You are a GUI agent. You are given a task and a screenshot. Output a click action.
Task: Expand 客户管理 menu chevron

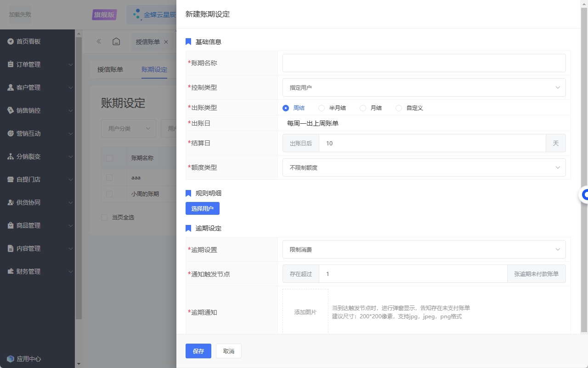[71, 87]
